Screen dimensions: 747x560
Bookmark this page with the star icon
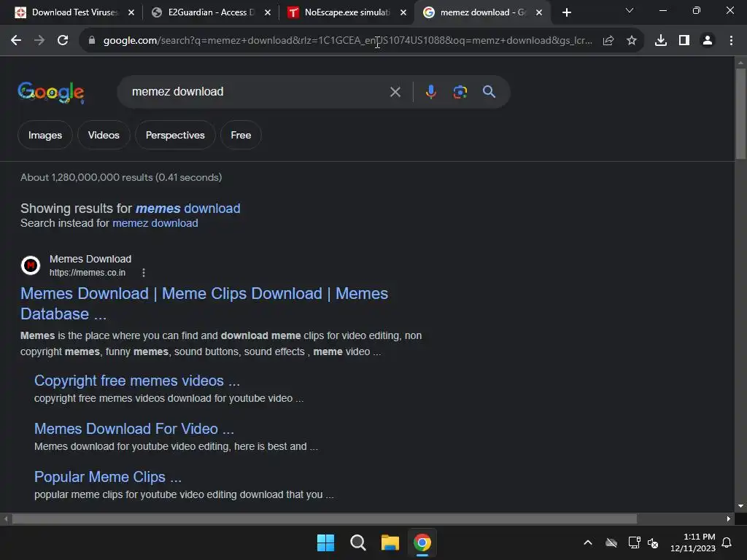pos(632,41)
